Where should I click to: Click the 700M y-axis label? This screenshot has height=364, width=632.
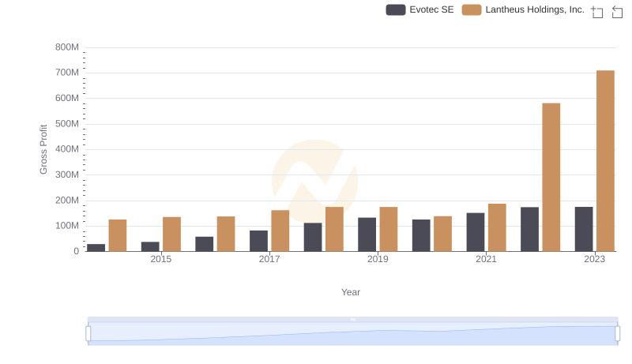pos(67,73)
